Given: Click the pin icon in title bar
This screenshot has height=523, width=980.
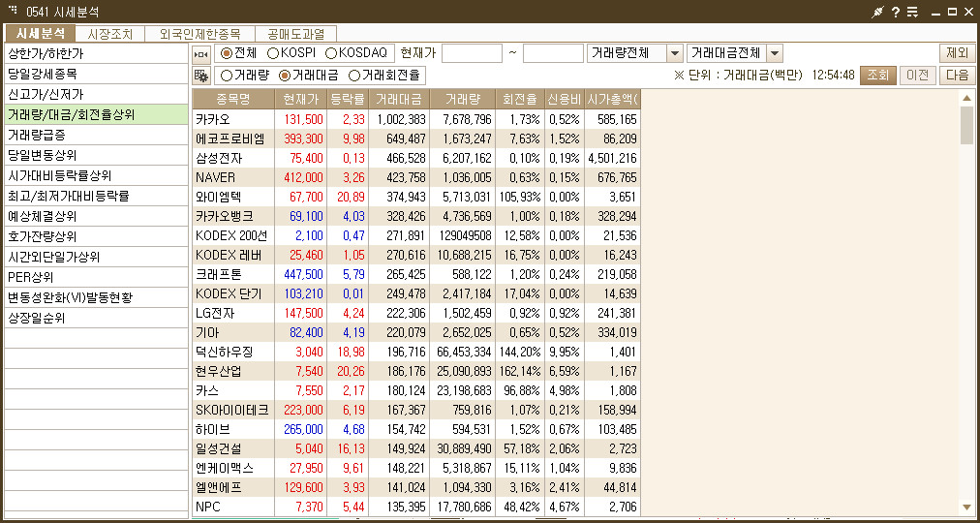Looking at the screenshot, I should 878,12.
